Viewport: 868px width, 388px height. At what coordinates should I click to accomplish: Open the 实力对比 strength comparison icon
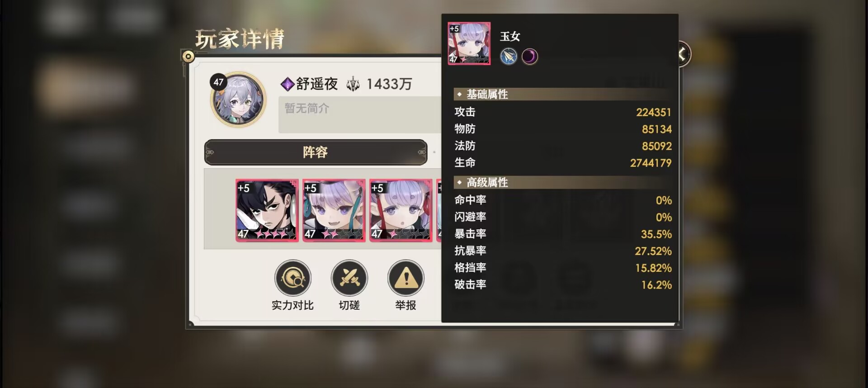coord(293,278)
